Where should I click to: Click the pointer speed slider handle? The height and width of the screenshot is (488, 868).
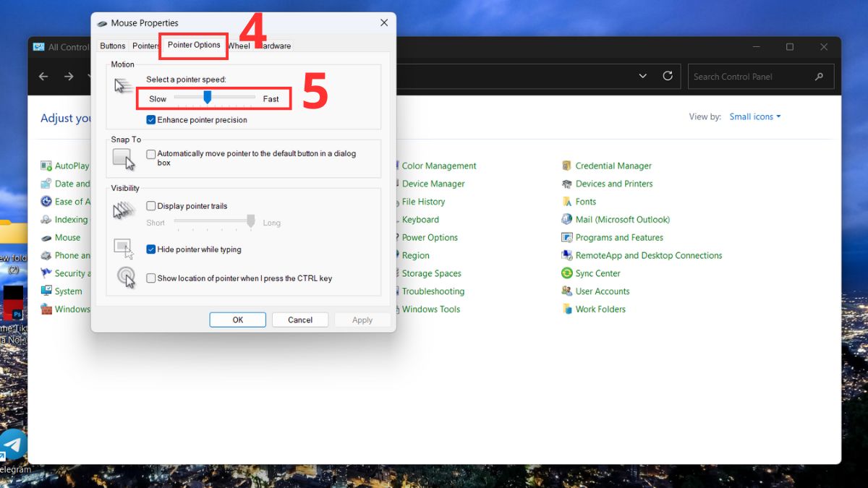pos(208,97)
